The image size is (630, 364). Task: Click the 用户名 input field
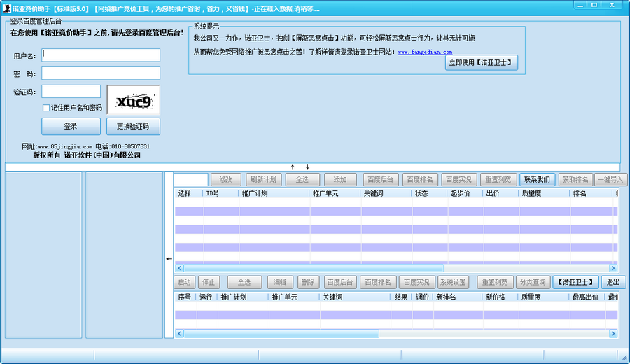(x=101, y=55)
